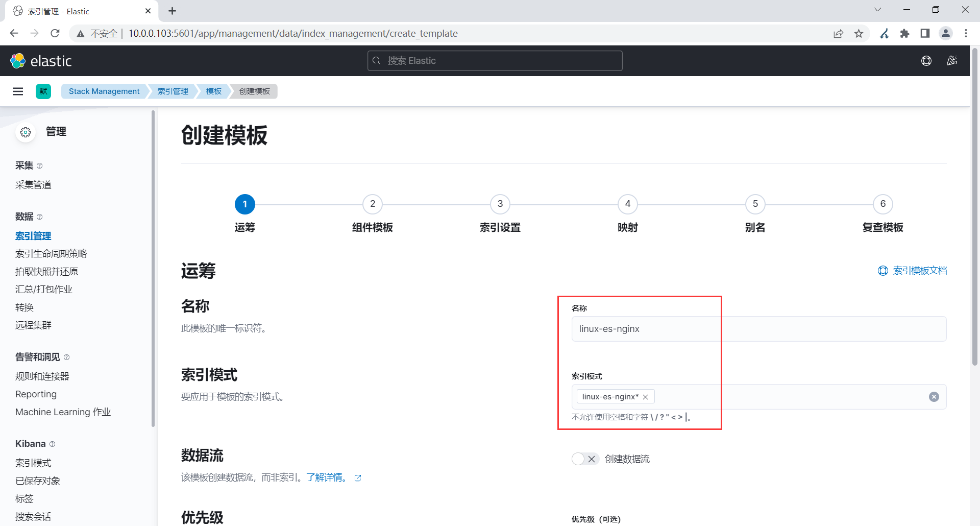The height and width of the screenshot is (526, 980).
Task: Open 规则和连接器 in sidebar
Action: pos(42,376)
